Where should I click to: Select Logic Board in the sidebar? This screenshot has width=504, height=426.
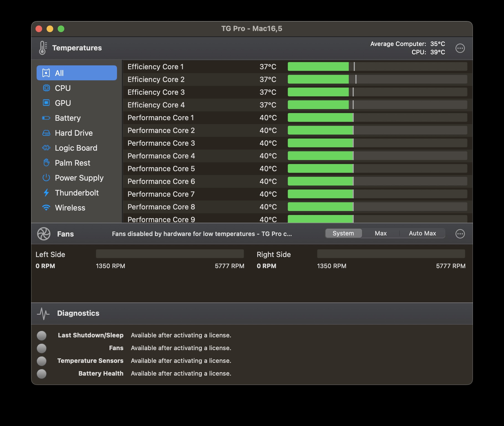click(76, 148)
